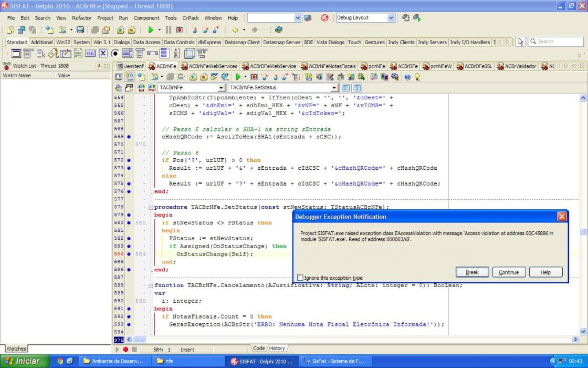Viewport: 588px width, 368px height.
Task: Click Continue in the exception dialog
Action: [509, 272]
